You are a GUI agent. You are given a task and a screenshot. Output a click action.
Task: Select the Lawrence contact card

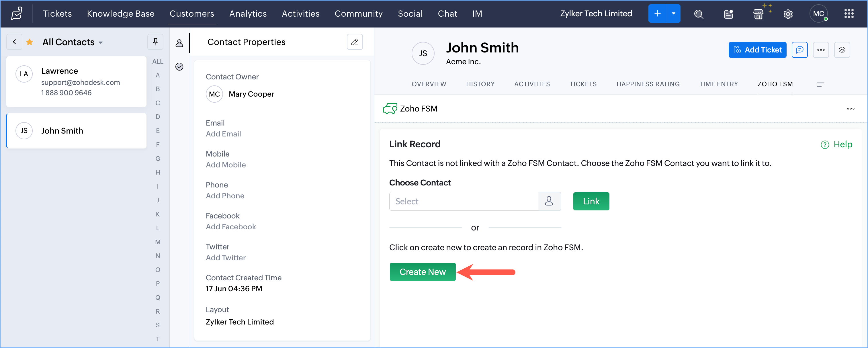coord(77,81)
